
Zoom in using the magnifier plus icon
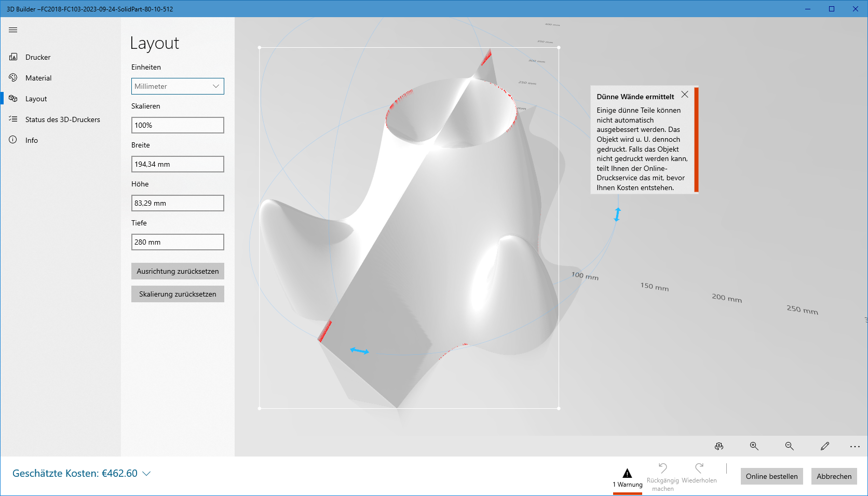[754, 446]
